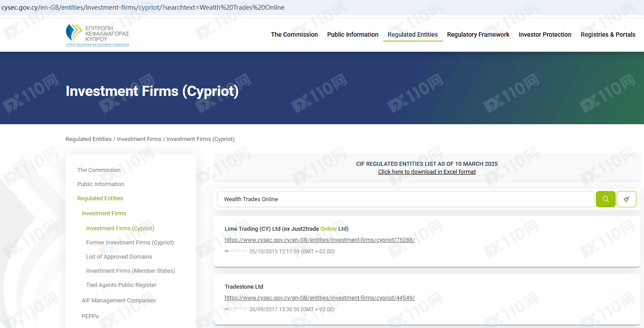Click the CySEC logo in header
Image resolution: width=644 pixels, height=328 pixels.
[97, 35]
